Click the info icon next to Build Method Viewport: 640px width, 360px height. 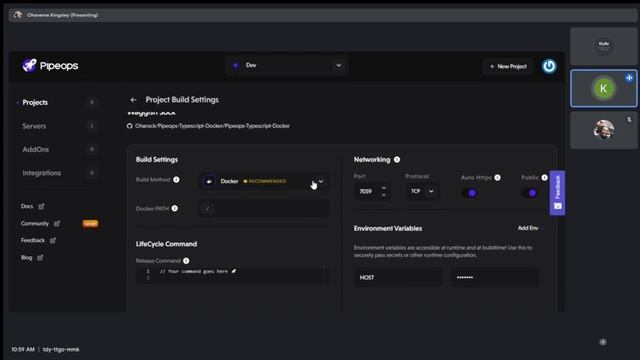point(176,180)
